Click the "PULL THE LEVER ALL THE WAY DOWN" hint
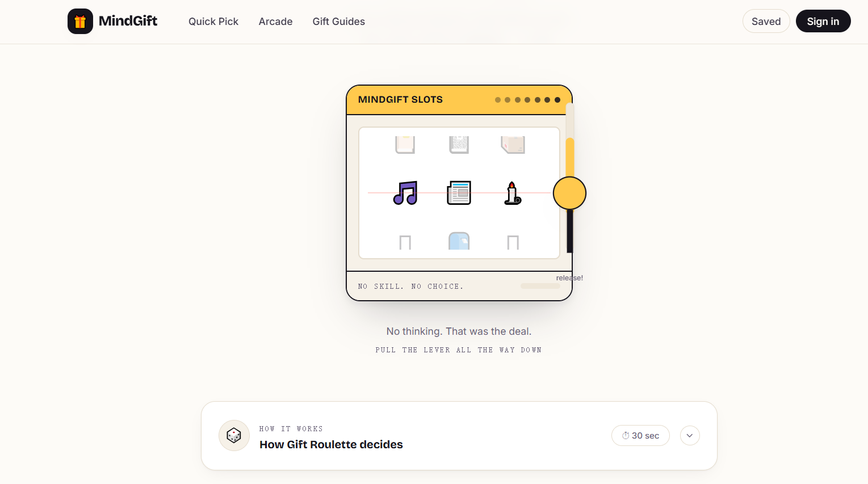This screenshot has width=868, height=484. tap(459, 350)
